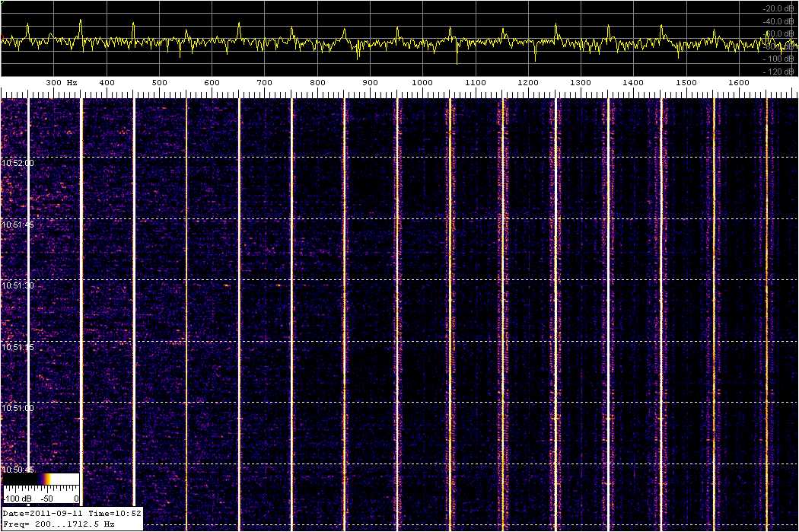The height and width of the screenshot is (532, 799).
Task: Click the color palette gradient bar
Action: [41, 479]
